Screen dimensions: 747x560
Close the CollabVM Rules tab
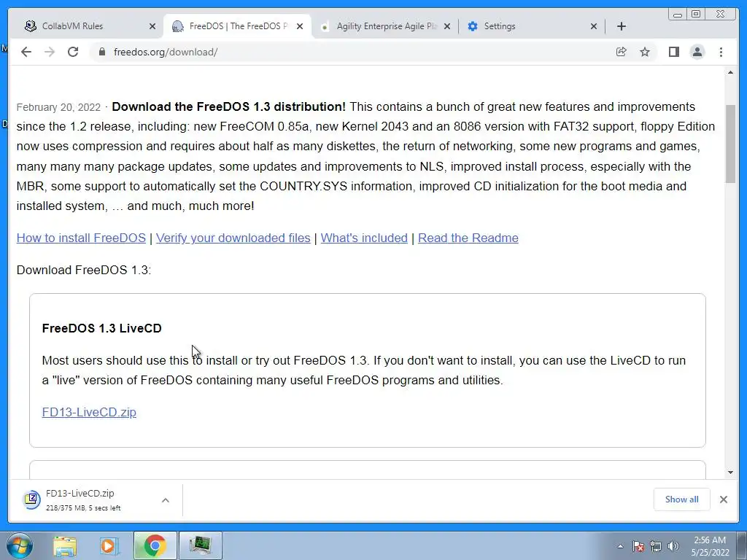click(x=152, y=26)
